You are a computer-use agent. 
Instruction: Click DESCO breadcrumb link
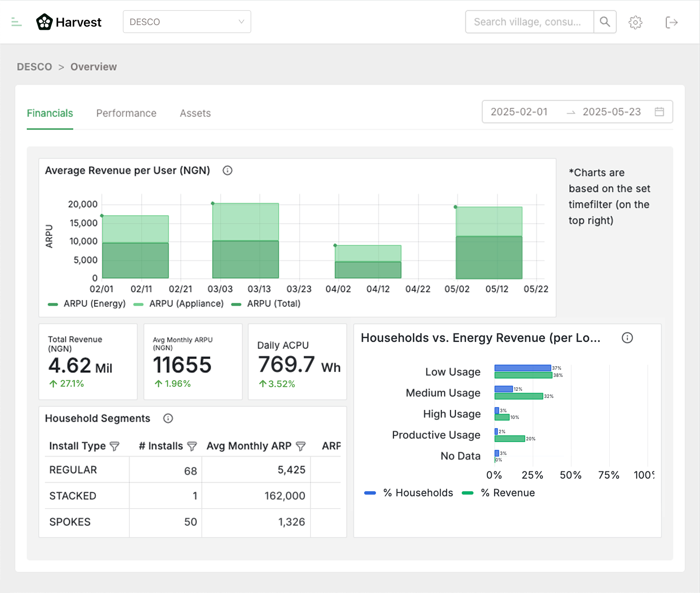pos(34,67)
